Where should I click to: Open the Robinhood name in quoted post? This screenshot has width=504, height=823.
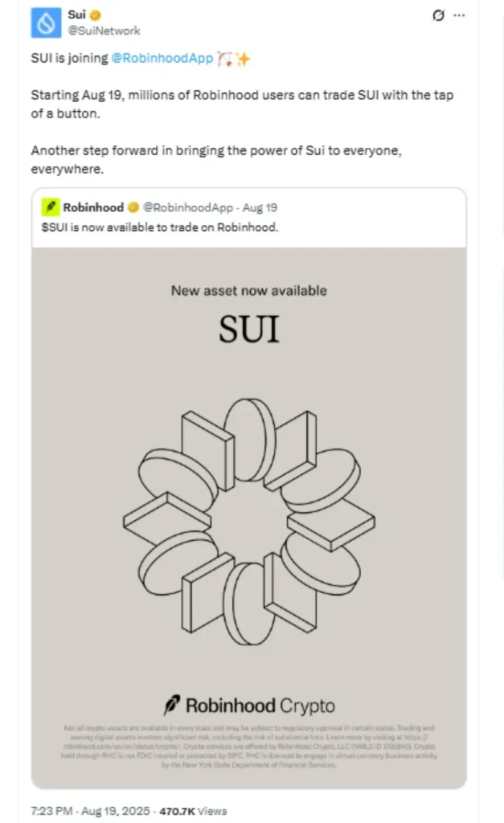[93, 207]
